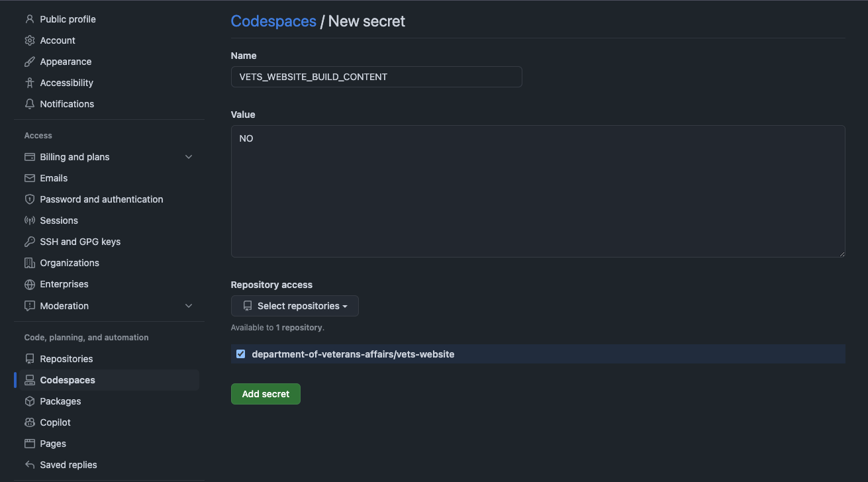Image resolution: width=868 pixels, height=482 pixels.
Task: Click the Account gear icon
Action: click(x=29, y=40)
